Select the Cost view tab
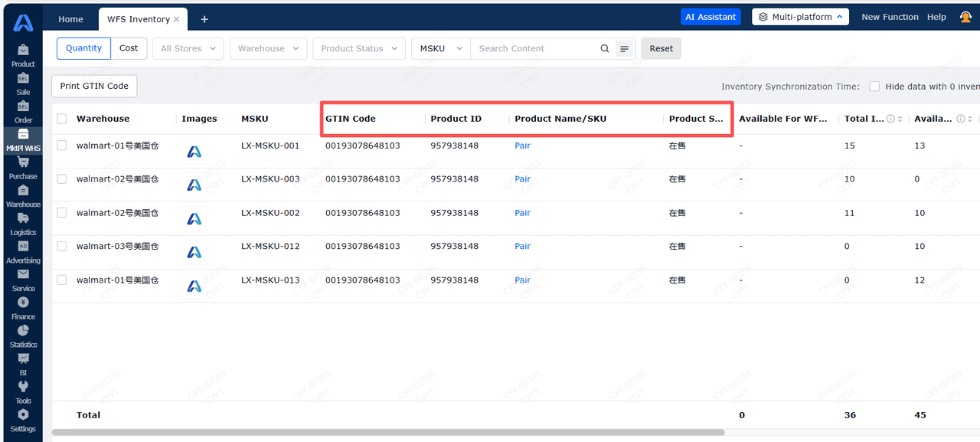Screen dimensions: 980x442 (x=129, y=48)
